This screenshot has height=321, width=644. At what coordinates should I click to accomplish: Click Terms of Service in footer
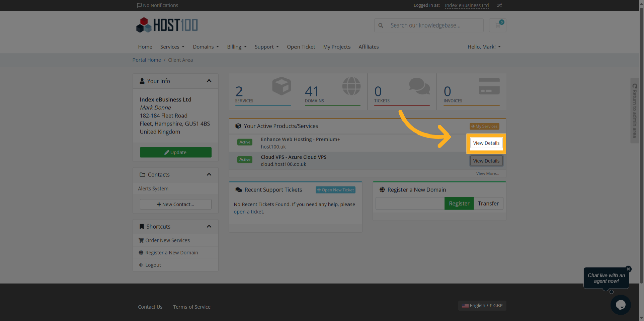[x=192, y=307]
